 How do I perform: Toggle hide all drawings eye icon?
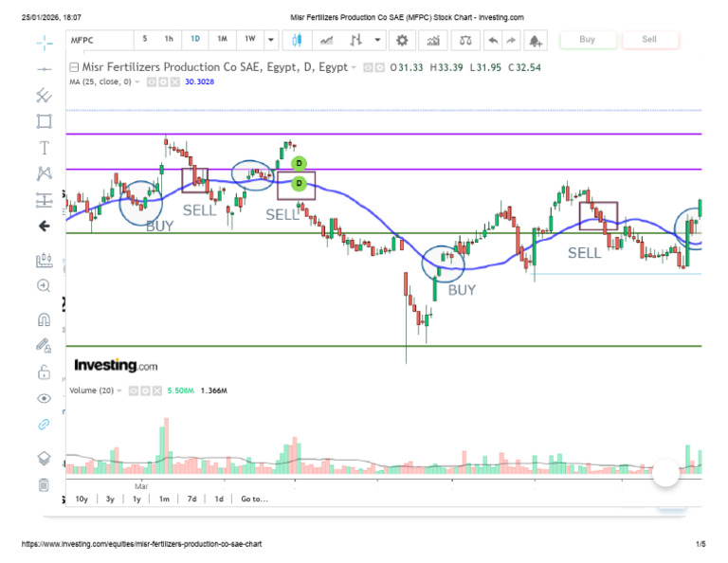pos(45,398)
